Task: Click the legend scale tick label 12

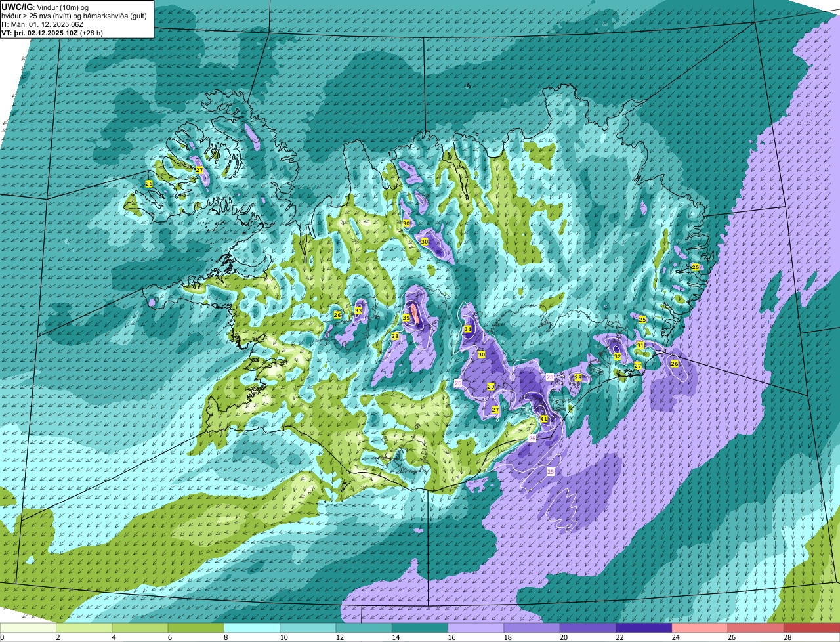Action: click(x=339, y=637)
